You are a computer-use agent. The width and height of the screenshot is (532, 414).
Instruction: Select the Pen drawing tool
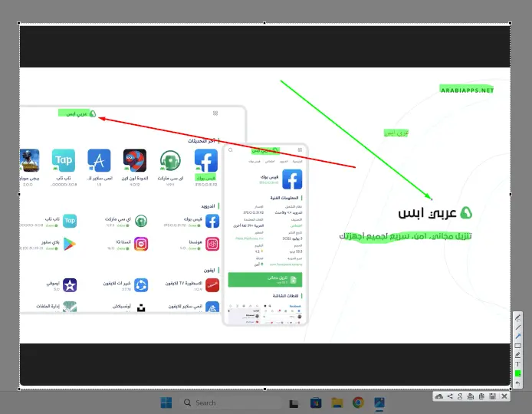[518, 317]
